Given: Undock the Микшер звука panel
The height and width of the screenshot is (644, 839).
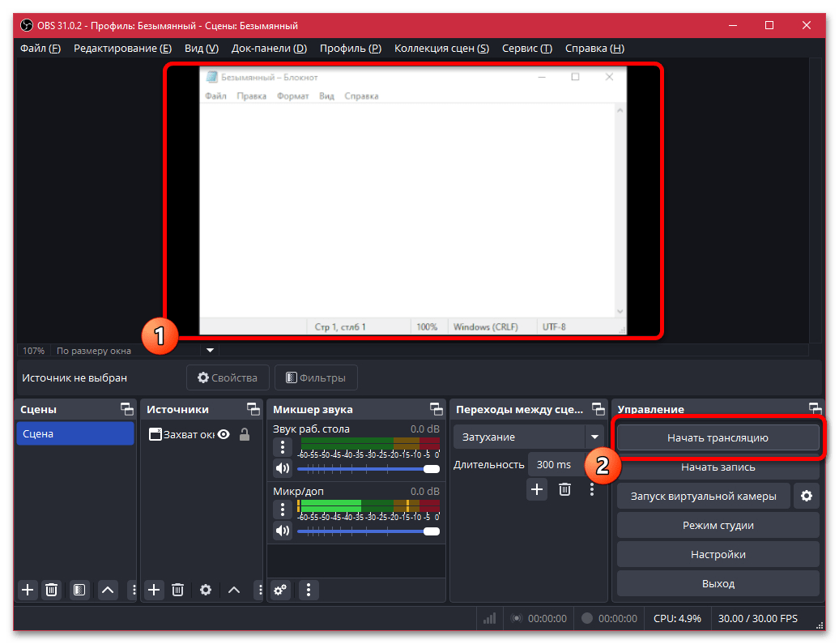Looking at the screenshot, I should [436, 410].
